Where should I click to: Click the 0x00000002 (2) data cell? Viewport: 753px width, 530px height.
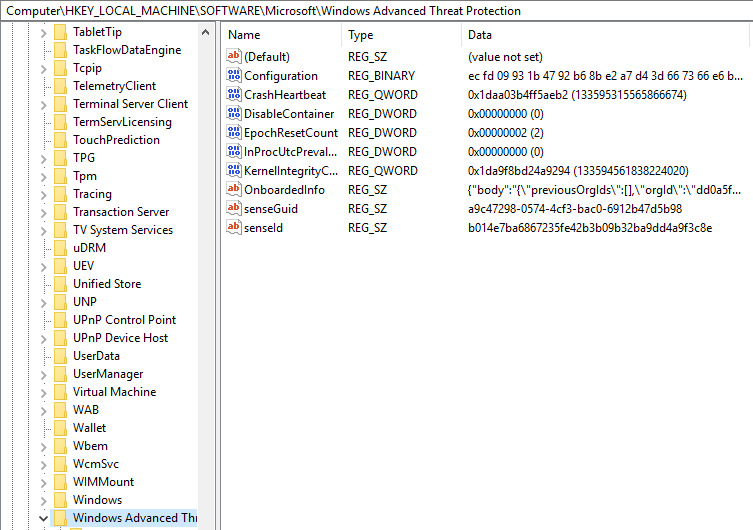506,133
